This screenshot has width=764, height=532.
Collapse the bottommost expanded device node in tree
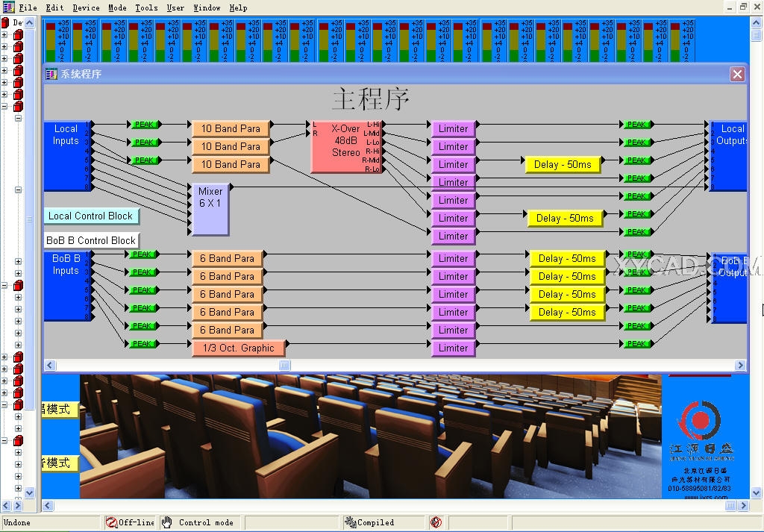tap(4, 440)
